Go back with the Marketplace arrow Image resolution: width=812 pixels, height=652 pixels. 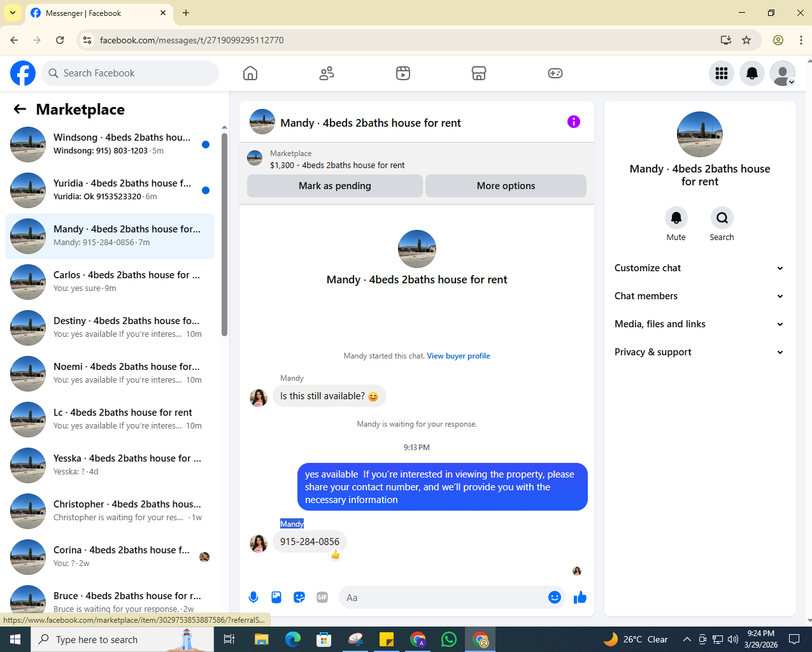[x=20, y=109]
